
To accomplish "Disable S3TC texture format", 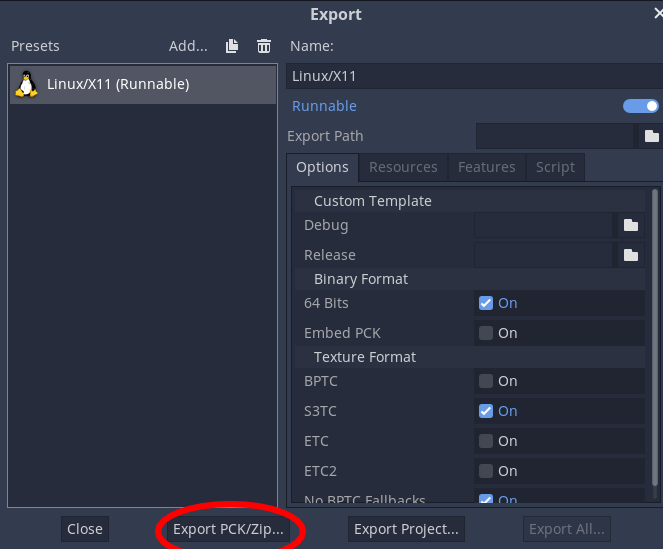I will click(486, 411).
